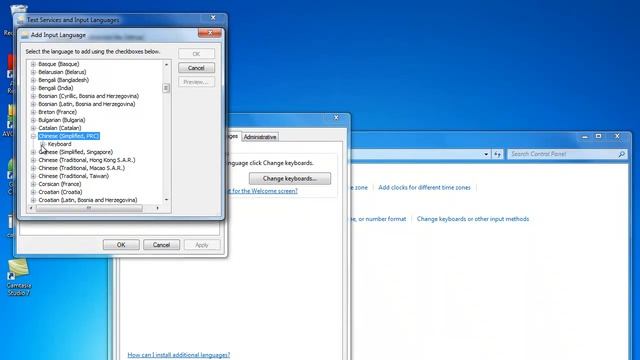Select Chinese (Simplified, Singapore) entry
Viewport: 640px width, 360px height.
[x=76, y=152]
